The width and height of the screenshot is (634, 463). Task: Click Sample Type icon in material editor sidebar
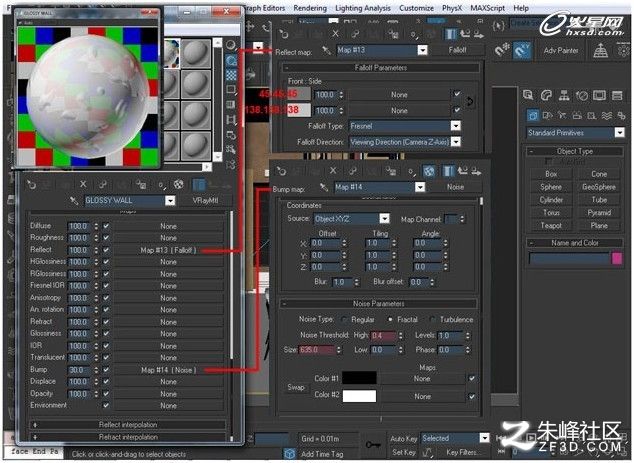tap(231, 45)
